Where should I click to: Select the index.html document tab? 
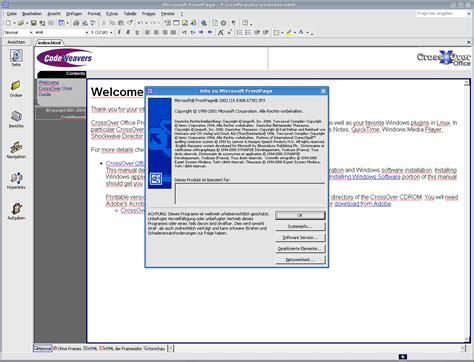pyautogui.click(x=49, y=42)
